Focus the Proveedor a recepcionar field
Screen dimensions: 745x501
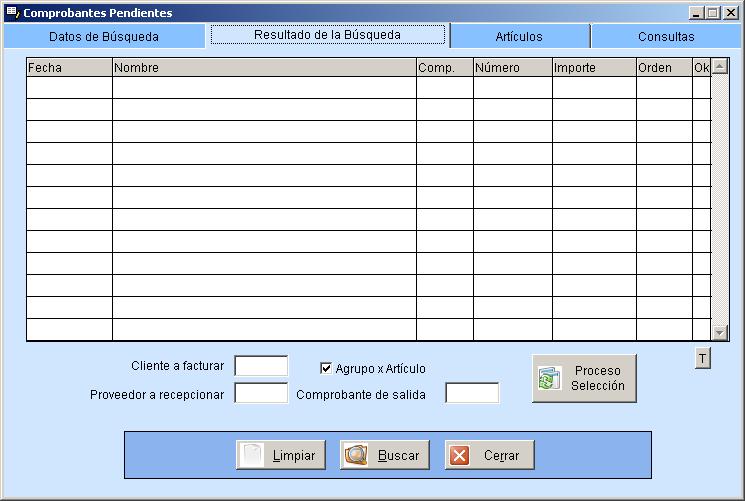(x=261, y=394)
